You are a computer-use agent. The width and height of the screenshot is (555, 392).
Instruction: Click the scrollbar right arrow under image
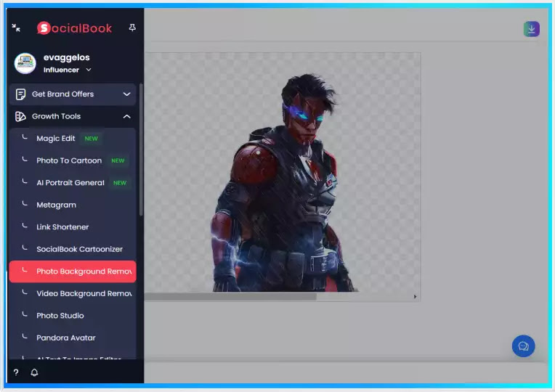[415, 297]
